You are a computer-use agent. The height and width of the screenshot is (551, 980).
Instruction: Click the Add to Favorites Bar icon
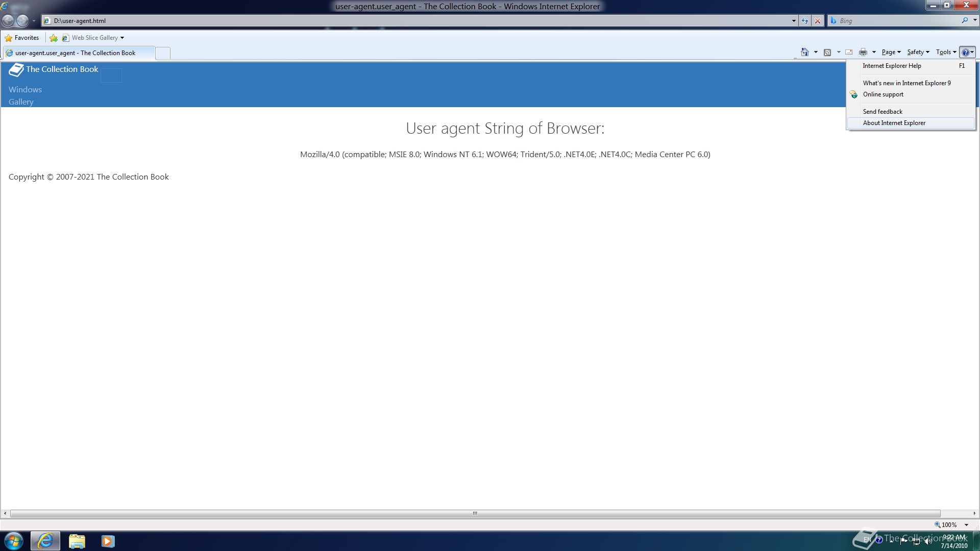coord(54,38)
